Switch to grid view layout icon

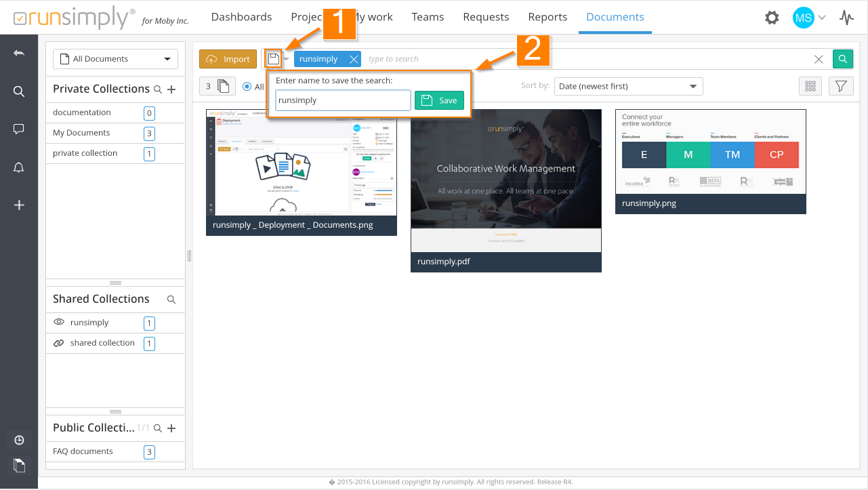point(810,86)
